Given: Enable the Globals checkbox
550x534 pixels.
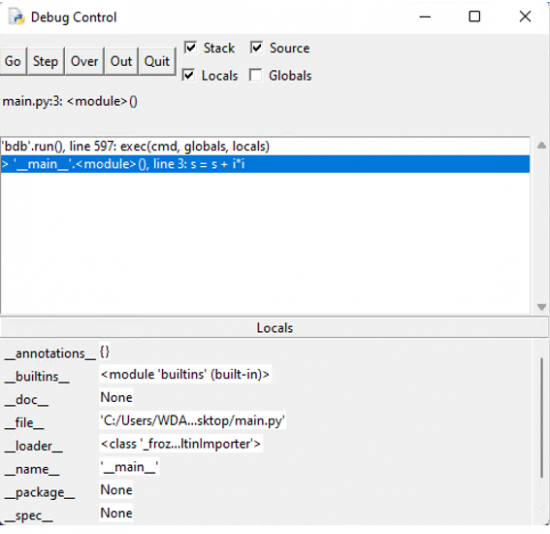Looking at the screenshot, I should (x=255, y=75).
